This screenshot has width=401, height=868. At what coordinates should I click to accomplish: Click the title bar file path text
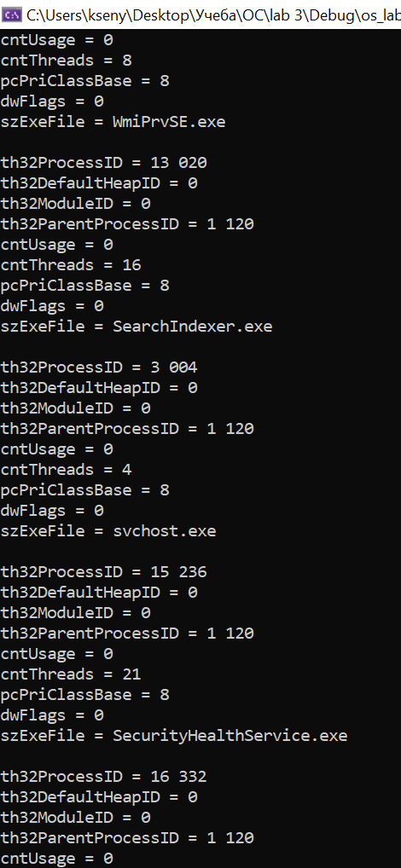(x=214, y=14)
